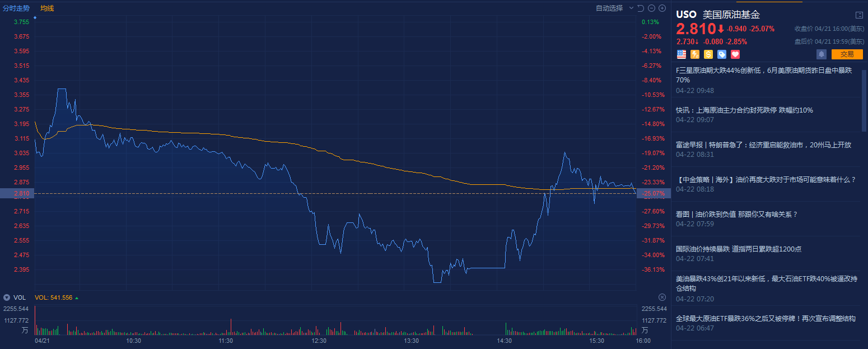Click the 04-22 09:48 news timestamp
868x349 pixels.
coord(695,90)
